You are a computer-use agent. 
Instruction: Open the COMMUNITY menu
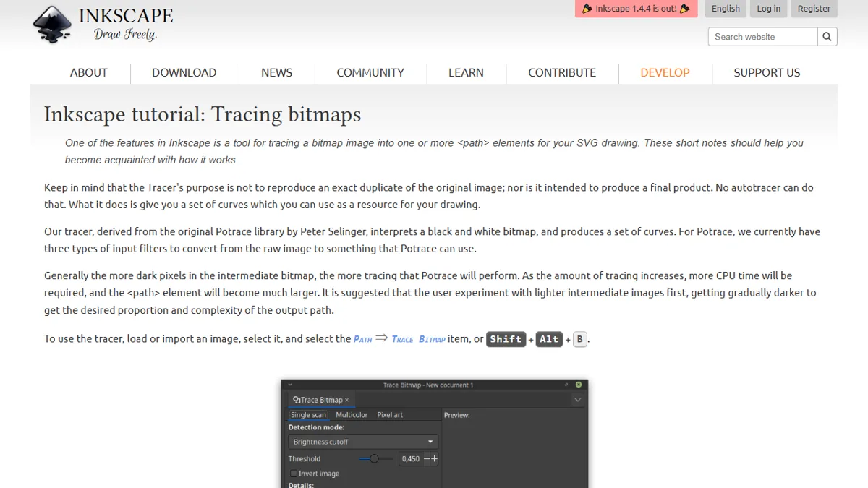370,72
